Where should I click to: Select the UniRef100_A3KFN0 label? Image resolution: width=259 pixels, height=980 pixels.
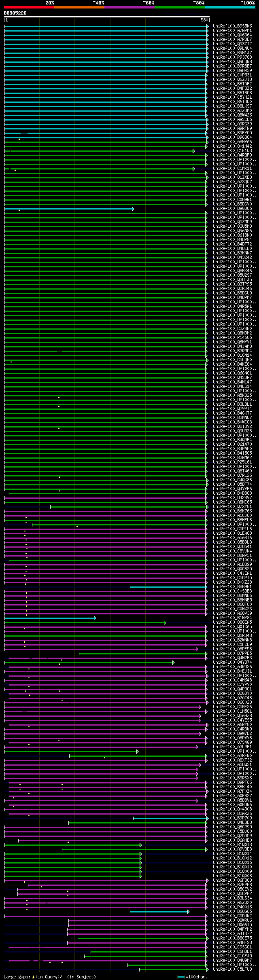pyautogui.click(x=232, y=756)
